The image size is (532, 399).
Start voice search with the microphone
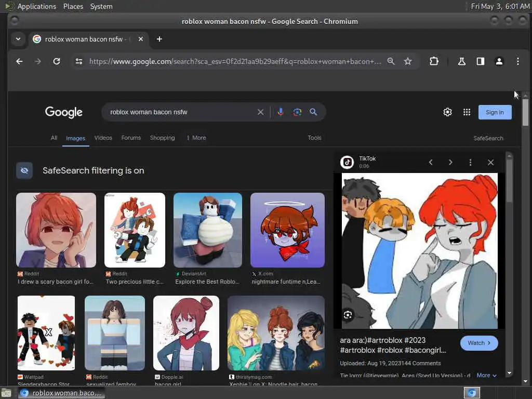pos(281,112)
